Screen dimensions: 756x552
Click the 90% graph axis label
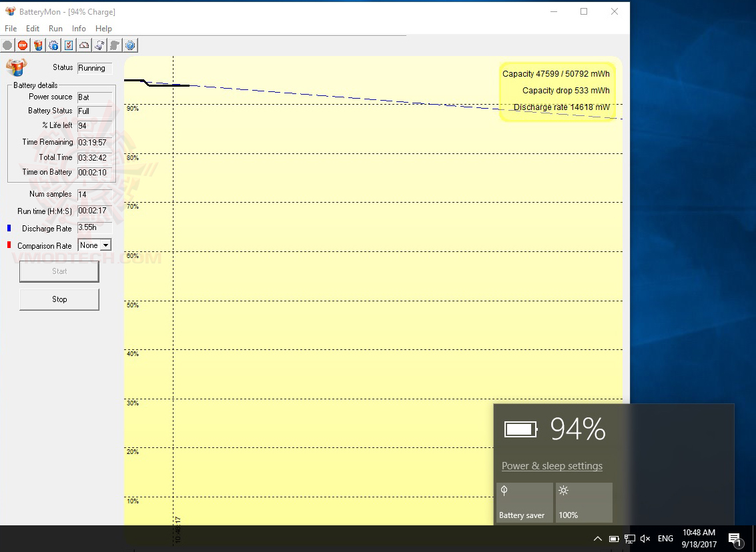pos(133,109)
